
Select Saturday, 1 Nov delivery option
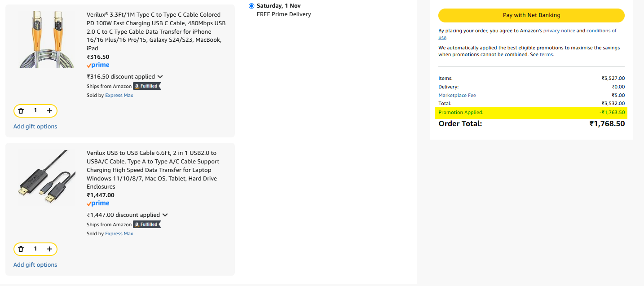coord(251,6)
